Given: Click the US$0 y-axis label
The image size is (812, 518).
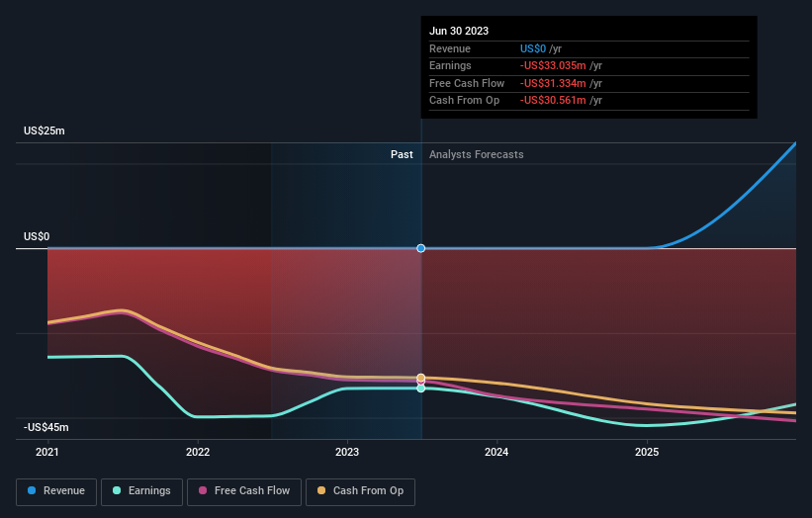Looking at the screenshot, I should (37, 237).
